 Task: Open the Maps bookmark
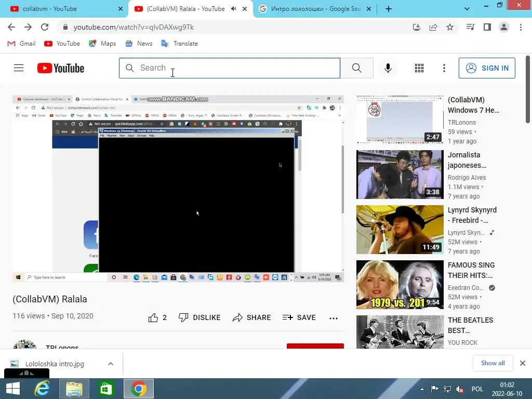(x=102, y=44)
